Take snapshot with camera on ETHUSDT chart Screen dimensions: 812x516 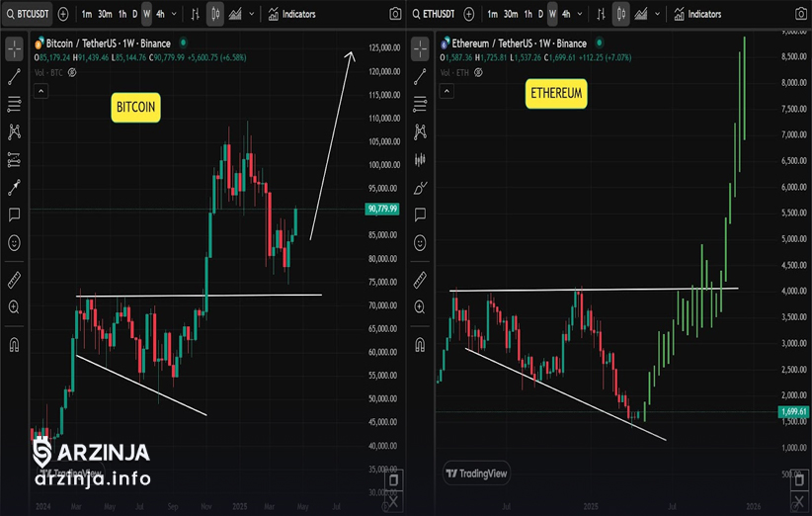click(801, 14)
